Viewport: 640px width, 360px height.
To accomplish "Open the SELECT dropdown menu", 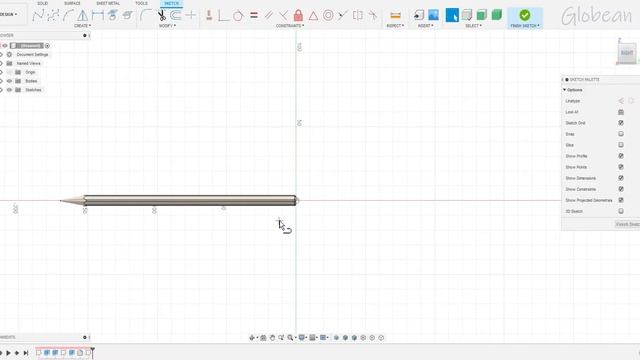I will point(473,26).
